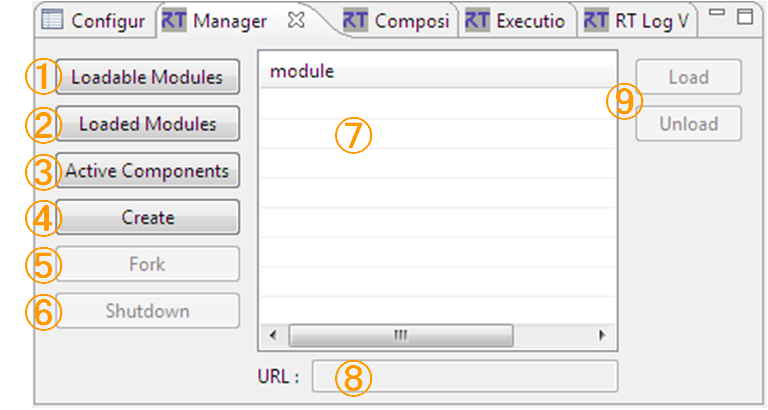Maximize the view panel
Screen dimensions: 768x410
[745, 16]
